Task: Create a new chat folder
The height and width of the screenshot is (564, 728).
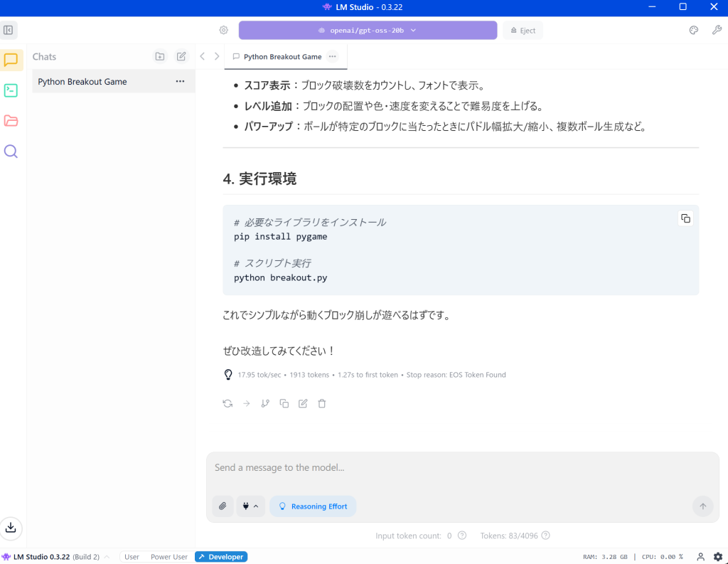Action: pyautogui.click(x=160, y=57)
